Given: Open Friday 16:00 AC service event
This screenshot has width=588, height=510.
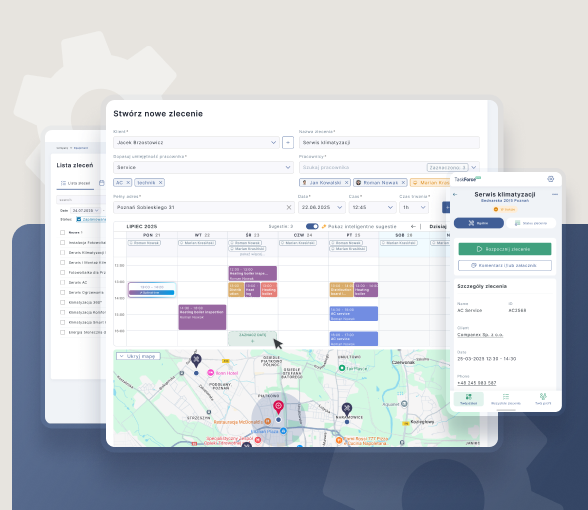Looking at the screenshot, I should tap(354, 338).
